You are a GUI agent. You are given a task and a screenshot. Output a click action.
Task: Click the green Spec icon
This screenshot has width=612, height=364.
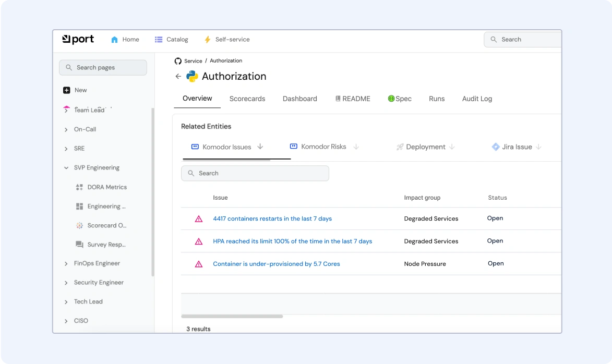click(391, 99)
